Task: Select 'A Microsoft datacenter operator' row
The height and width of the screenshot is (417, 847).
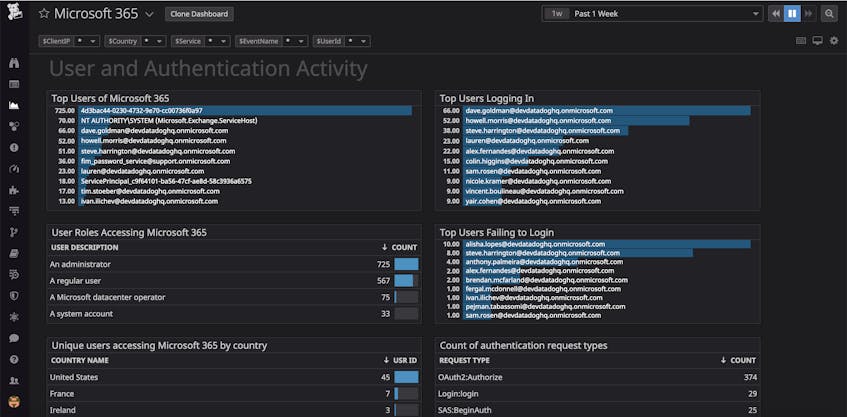Action: [234, 297]
